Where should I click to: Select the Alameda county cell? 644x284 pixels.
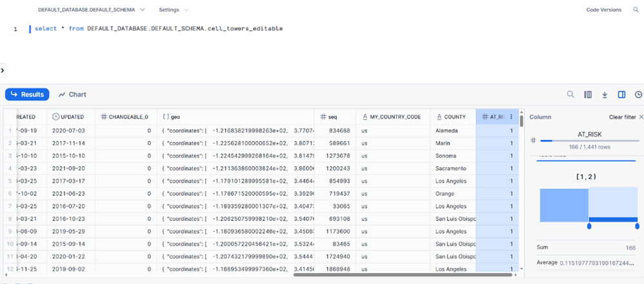[x=453, y=131]
